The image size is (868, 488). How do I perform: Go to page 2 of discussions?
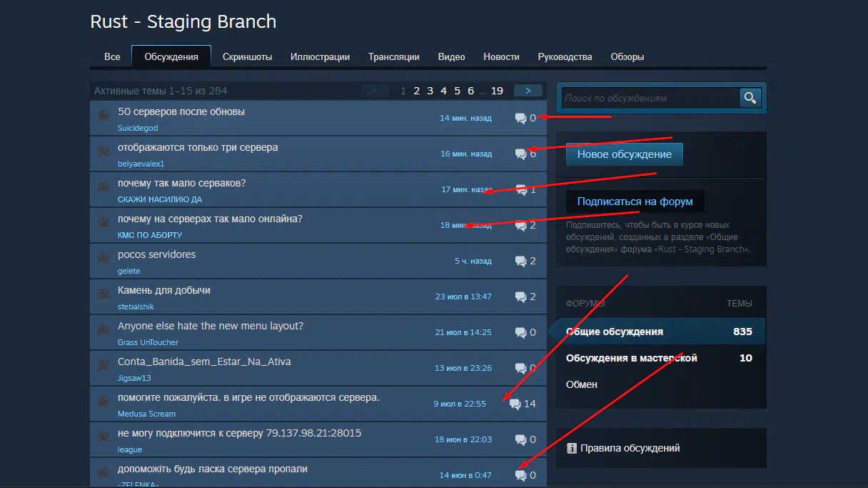pos(417,91)
